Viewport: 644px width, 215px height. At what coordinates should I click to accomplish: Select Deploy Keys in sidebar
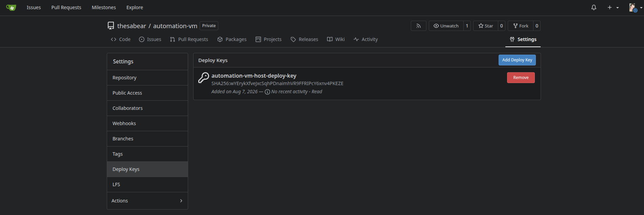pyautogui.click(x=147, y=169)
